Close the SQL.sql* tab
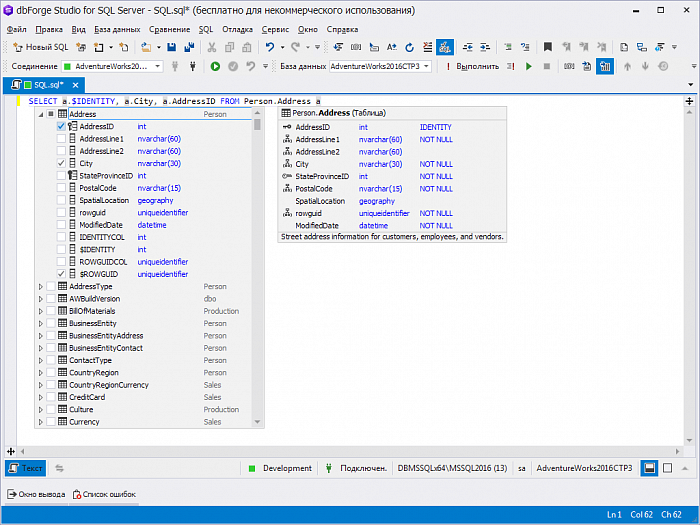The image size is (700, 525). coord(75,85)
